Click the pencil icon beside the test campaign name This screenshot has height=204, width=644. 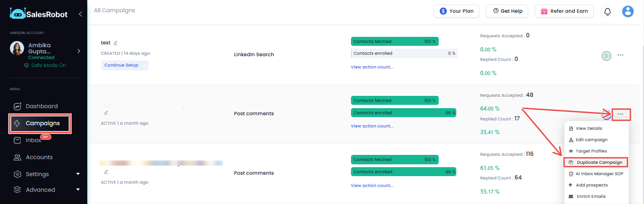(116, 43)
